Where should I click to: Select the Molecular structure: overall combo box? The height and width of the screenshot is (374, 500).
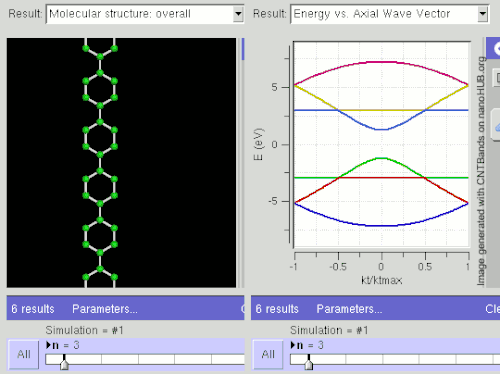pos(145,14)
